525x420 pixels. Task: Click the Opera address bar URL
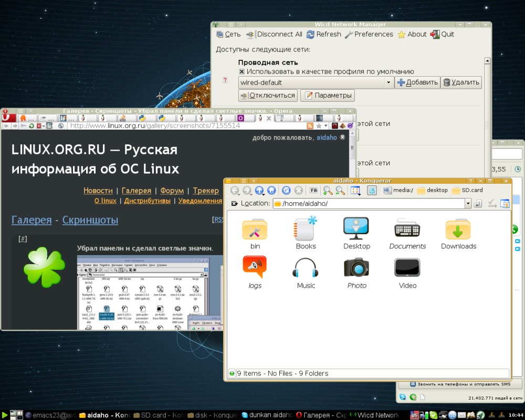tap(155, 126)
